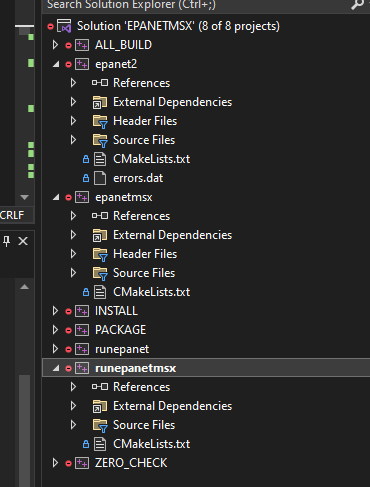This screenshot has width=370, height=487.
Task: Select Header Files under epanetmsx
Action: coord(145,254)
